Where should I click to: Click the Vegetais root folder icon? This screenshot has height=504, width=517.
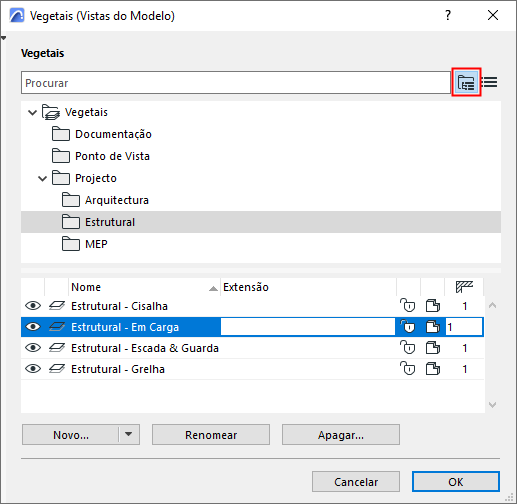coord(51,112)
